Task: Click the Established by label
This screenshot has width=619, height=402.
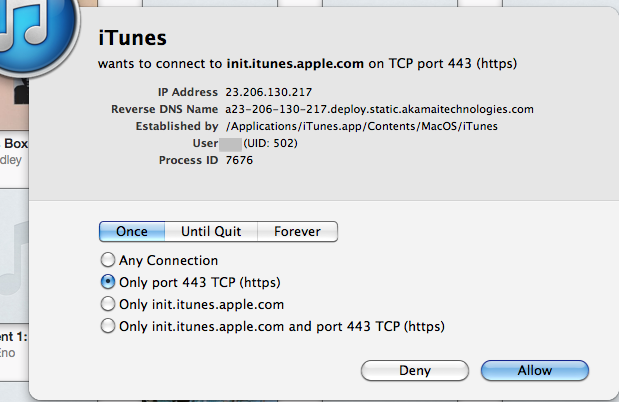Action: point(177,126)
